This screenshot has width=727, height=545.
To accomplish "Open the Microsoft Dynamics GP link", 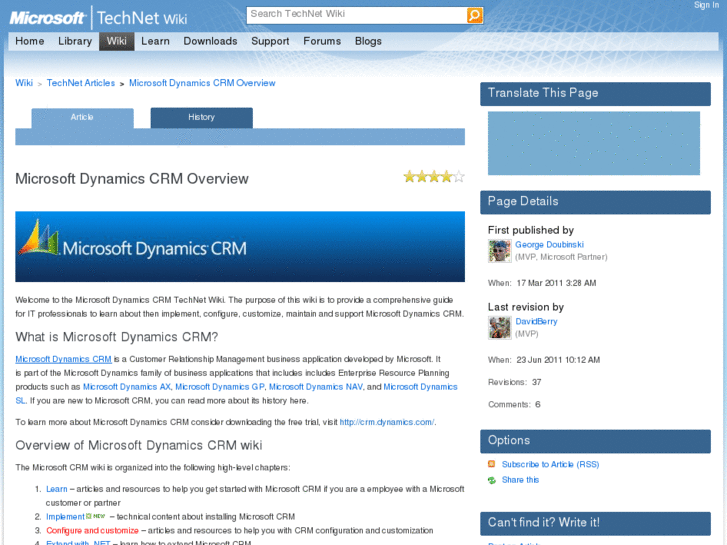I will [x=220, y=387].
